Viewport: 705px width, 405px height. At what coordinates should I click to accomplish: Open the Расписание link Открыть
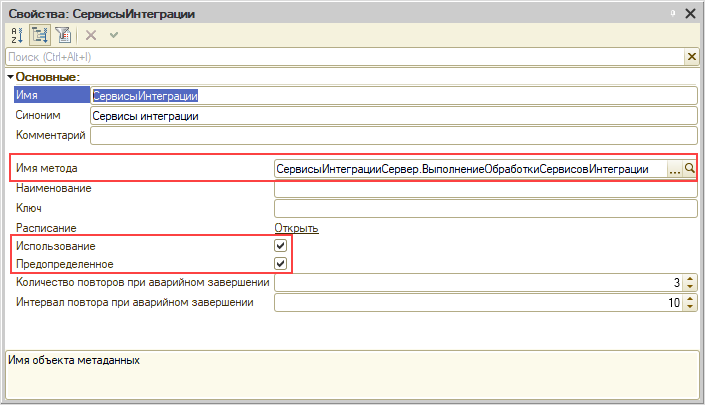(296, 227)
